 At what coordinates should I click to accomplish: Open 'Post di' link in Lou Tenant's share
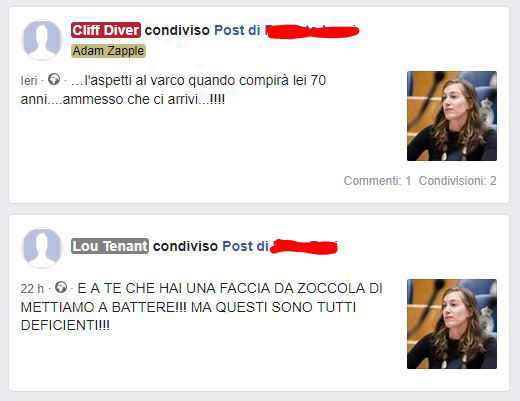[x=245, y=246]
